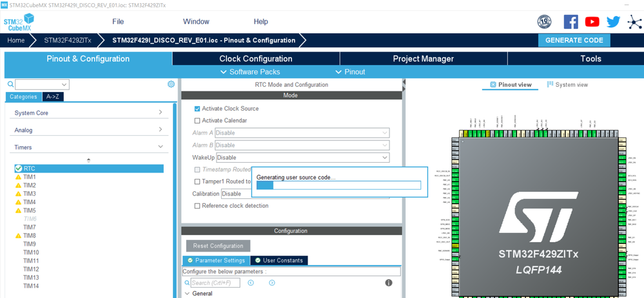The height and width of the screenshot is (298, 644).
Task: Select the Pinout view tab
Action: (x=511, y=84)
